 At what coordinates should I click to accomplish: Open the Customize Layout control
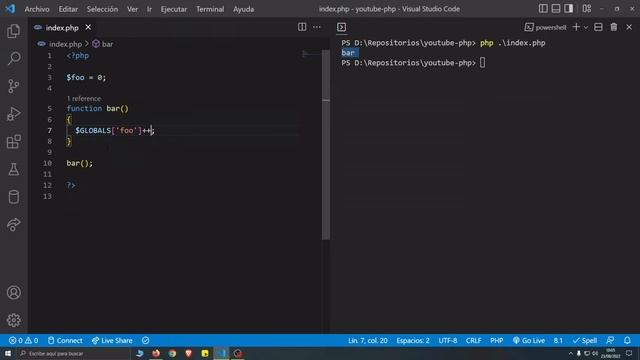coord(587,9)
